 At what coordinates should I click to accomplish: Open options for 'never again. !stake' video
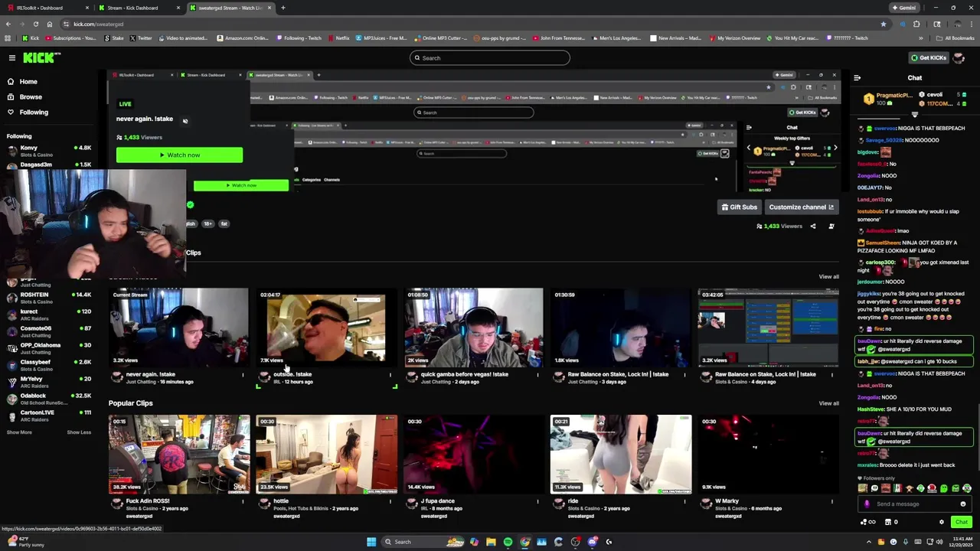[243, 375]
